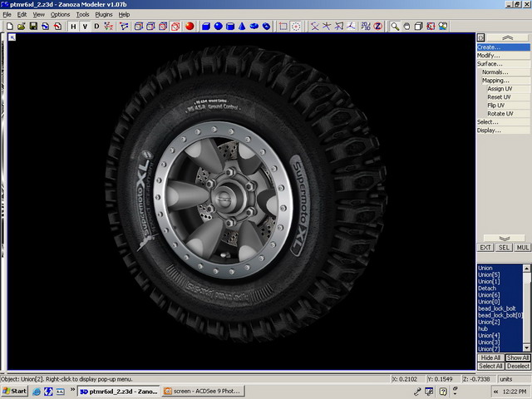This screenshot has height=399, width=532.
Task: Click the blue cube primitive icon
Action: coord(205,26)
